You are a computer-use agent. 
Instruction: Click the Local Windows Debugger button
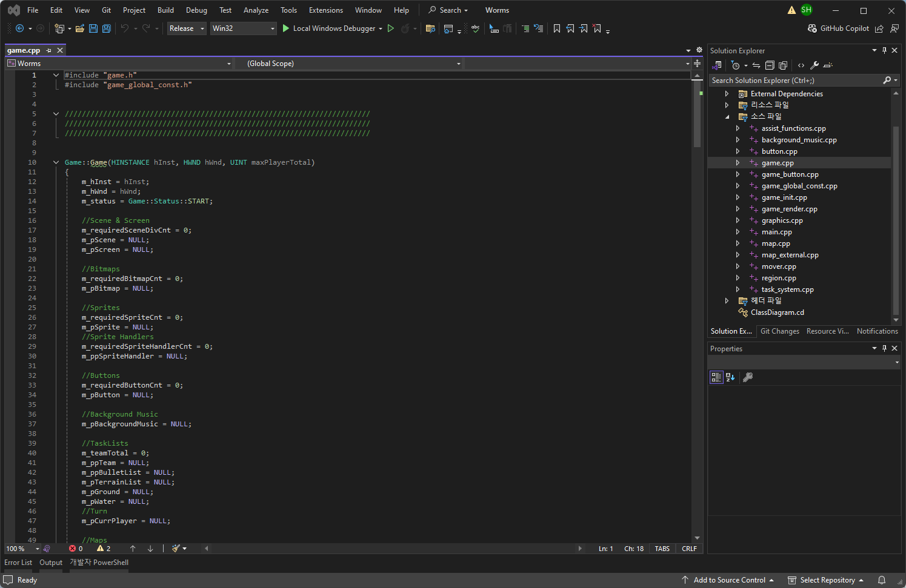click(x=333, y=28)
